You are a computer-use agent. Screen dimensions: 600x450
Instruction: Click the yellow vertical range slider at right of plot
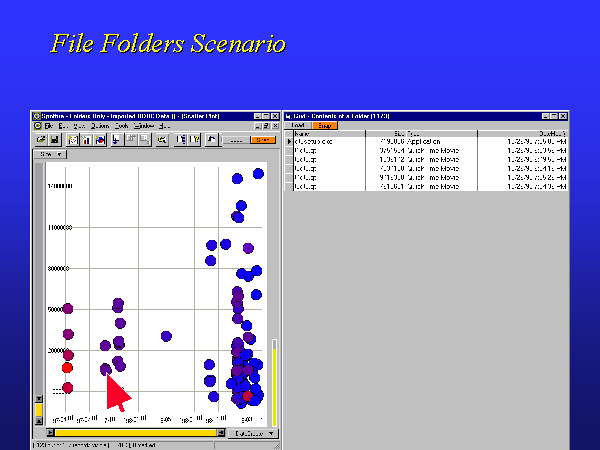click(274, 380)
